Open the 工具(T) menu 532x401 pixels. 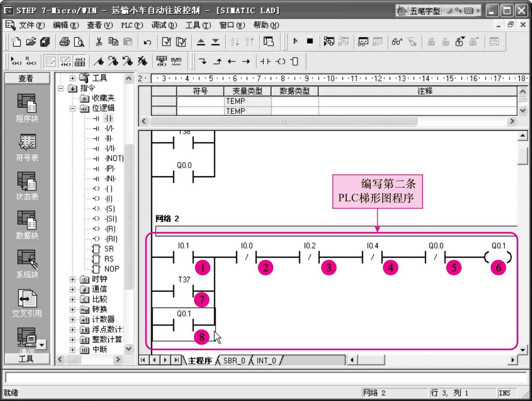tap(198, 25)
